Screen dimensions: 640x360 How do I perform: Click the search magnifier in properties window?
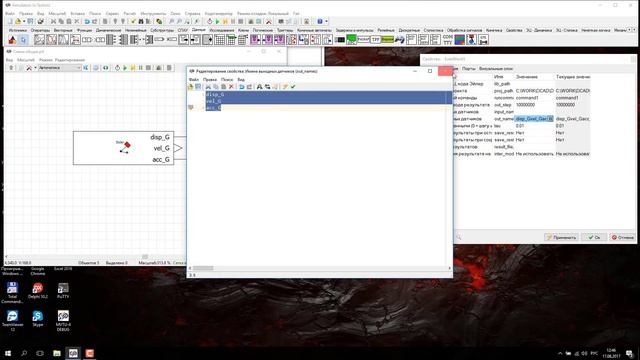point(459,237)
